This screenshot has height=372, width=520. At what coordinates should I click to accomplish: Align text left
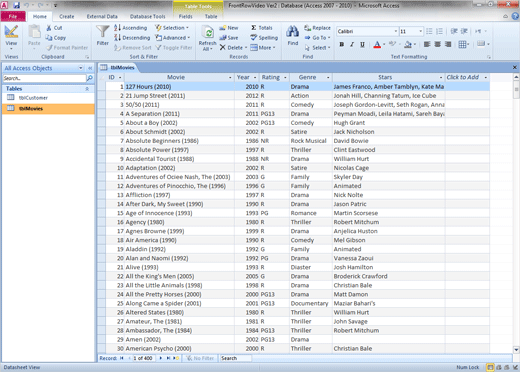[427, 44]
